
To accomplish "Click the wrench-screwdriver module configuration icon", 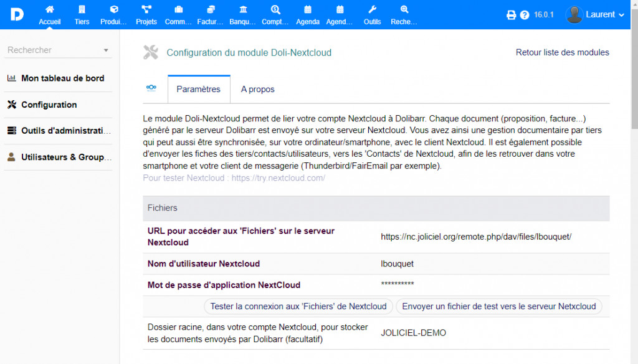I will click(151, 52).
